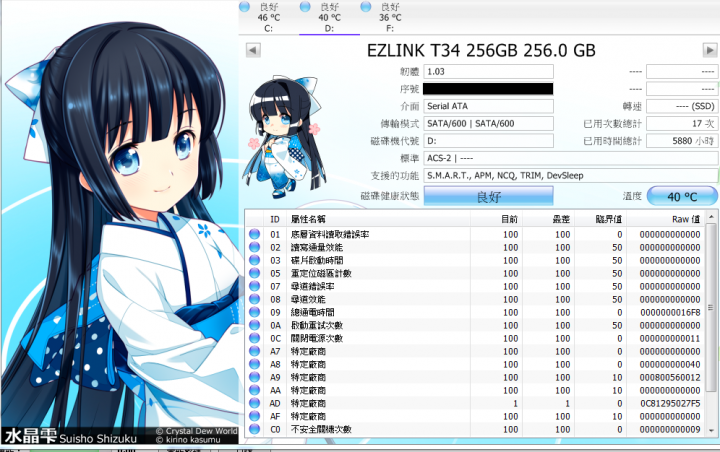Click the status orb for attribute A7
Image resolution: width=720 pixels, height=452 pixels.
tap(254, 351)
